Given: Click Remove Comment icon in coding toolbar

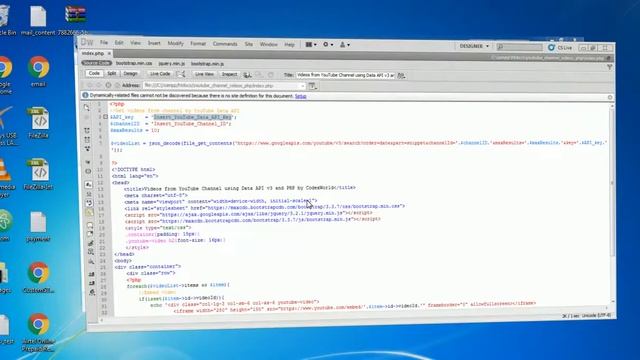Looking at the screenshot, I should click(x=90, y=234).
